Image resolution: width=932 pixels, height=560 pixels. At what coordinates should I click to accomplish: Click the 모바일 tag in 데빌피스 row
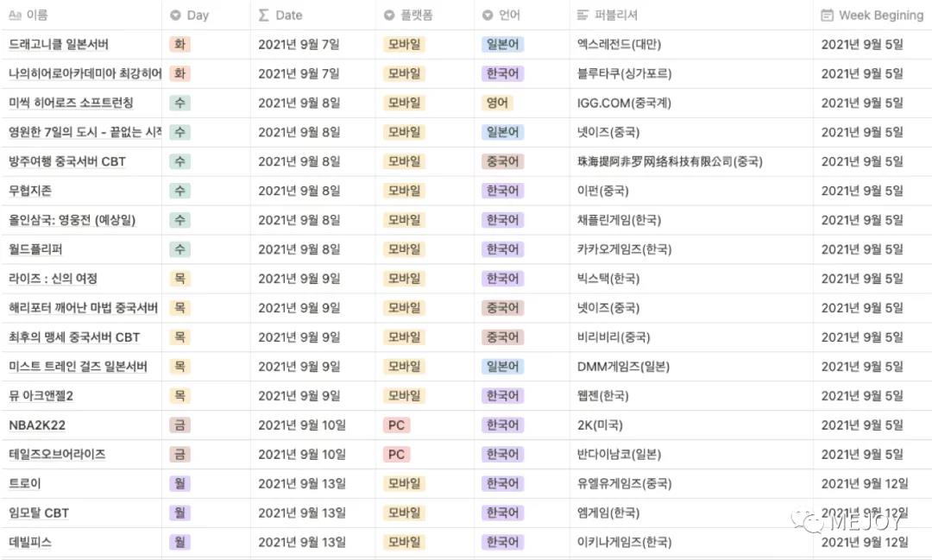404,542
